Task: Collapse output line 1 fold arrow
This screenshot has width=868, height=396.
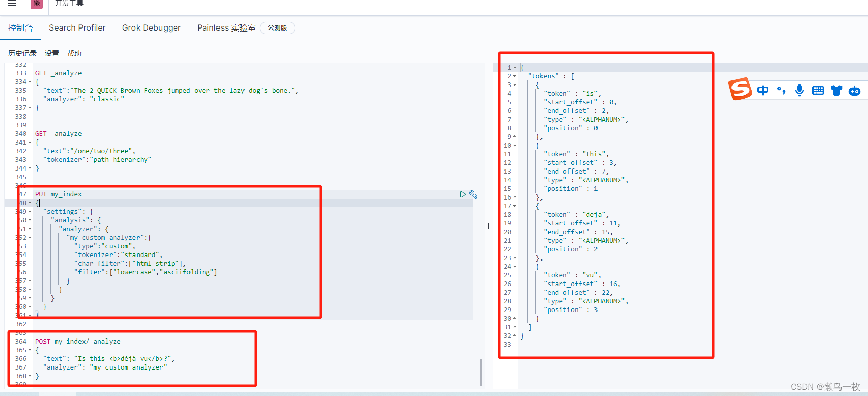Action: (514, 68)
